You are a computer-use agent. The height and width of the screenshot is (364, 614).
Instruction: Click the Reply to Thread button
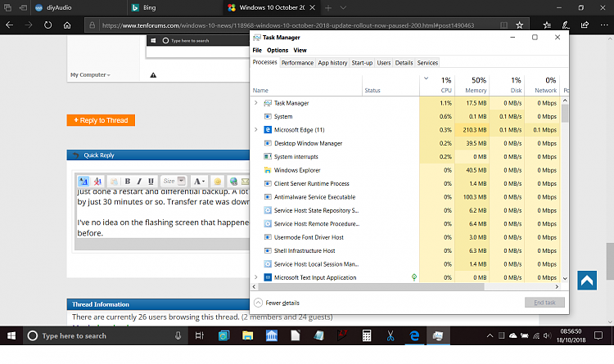click(101, 120)
